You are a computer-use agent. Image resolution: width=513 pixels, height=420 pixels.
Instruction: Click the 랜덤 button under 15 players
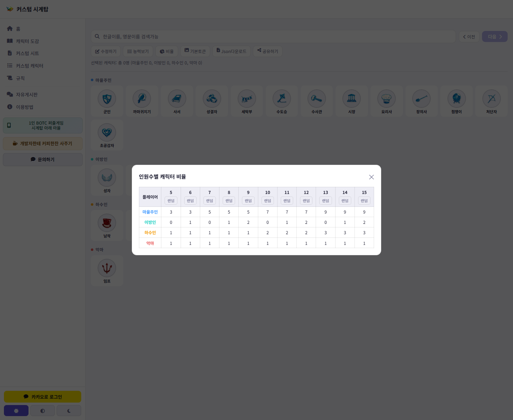coord(364,201)
